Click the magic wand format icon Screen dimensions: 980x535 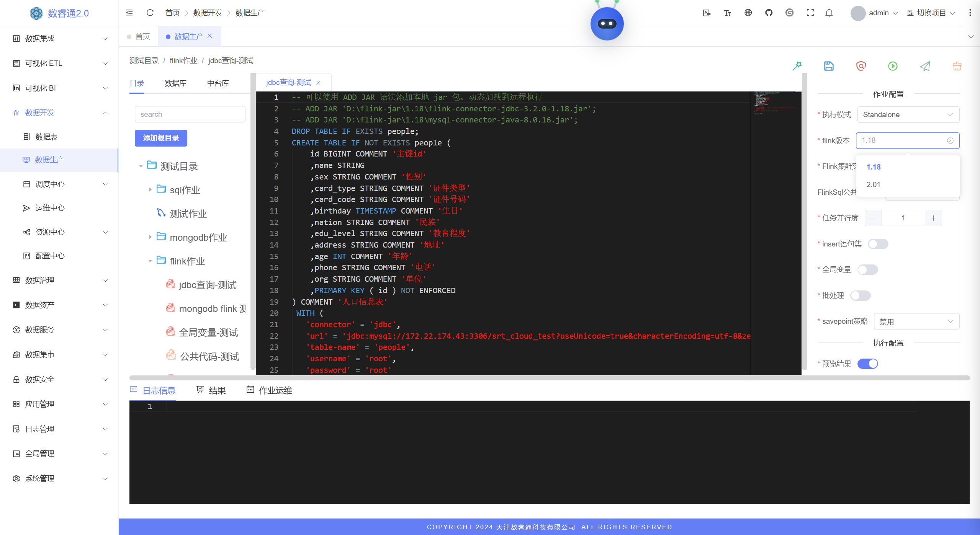point(797,66)
